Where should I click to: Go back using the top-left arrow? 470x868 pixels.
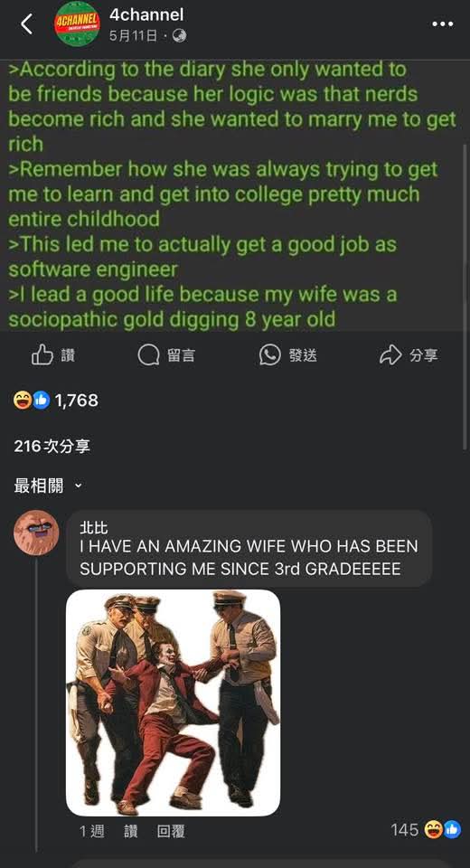coord(26,24)
